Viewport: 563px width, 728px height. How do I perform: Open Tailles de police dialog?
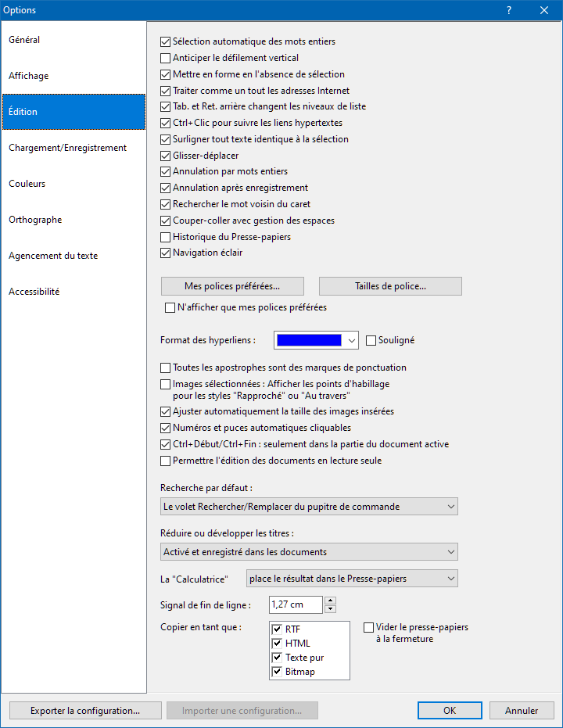[x=390, y=286]
